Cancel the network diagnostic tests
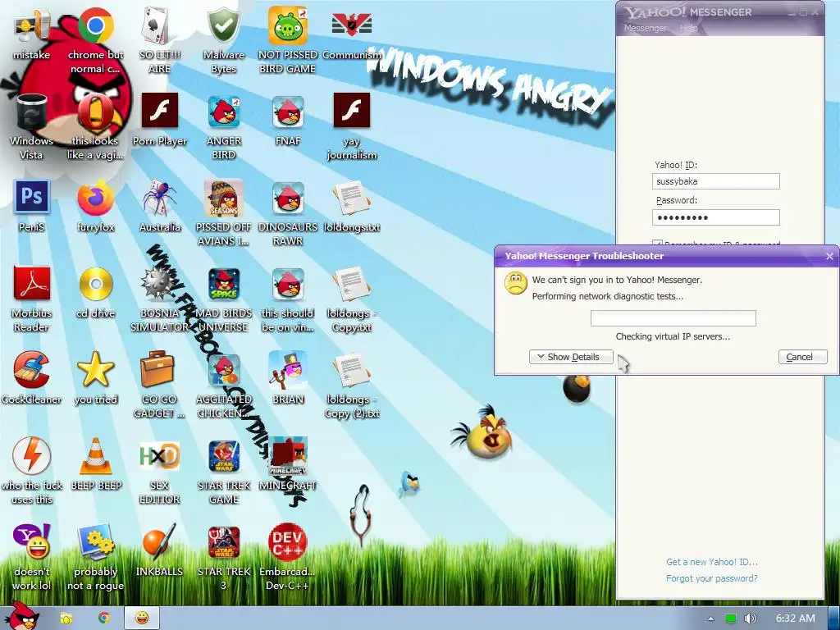The width and height of the screenshot is (840, 630). 803,357
